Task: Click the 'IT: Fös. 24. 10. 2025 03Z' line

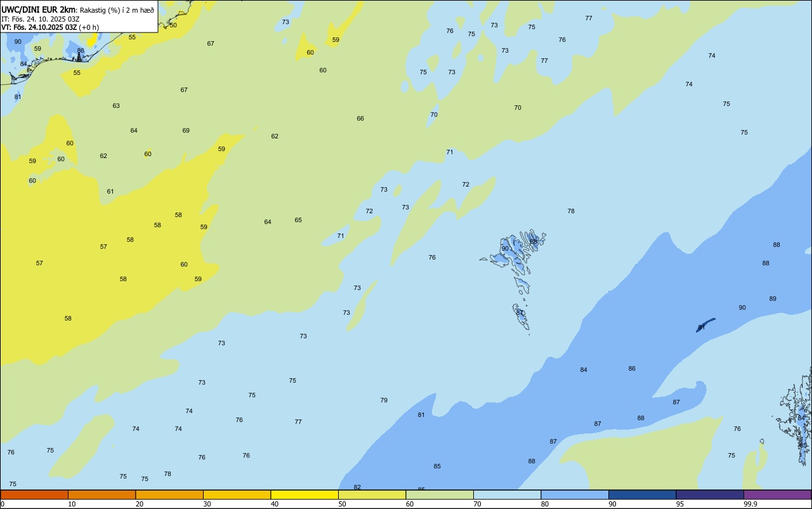Action: point(40,18)
